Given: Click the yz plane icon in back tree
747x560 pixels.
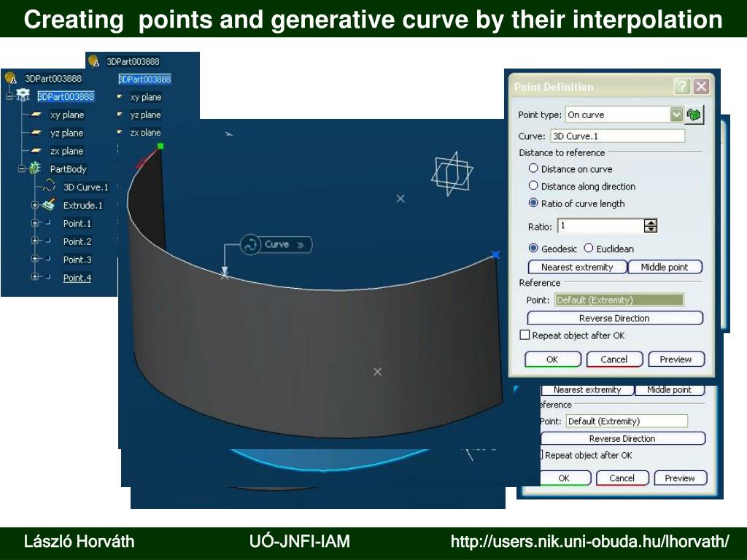Looking at the screenshot, I should pyautogui.click(x=120, y=114).
